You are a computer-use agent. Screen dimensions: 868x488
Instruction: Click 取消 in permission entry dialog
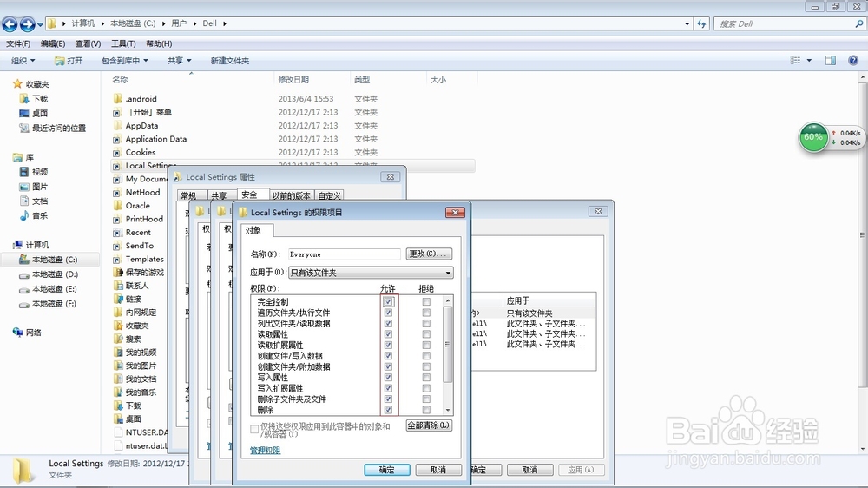(438, 470)
